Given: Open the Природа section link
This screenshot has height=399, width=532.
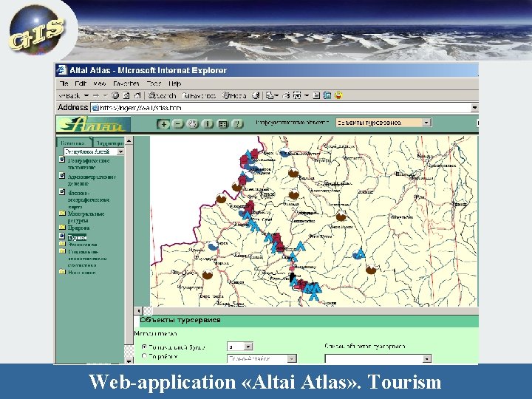Looking at the screenshot, I should pyautogui.click(x=79, y=228).
